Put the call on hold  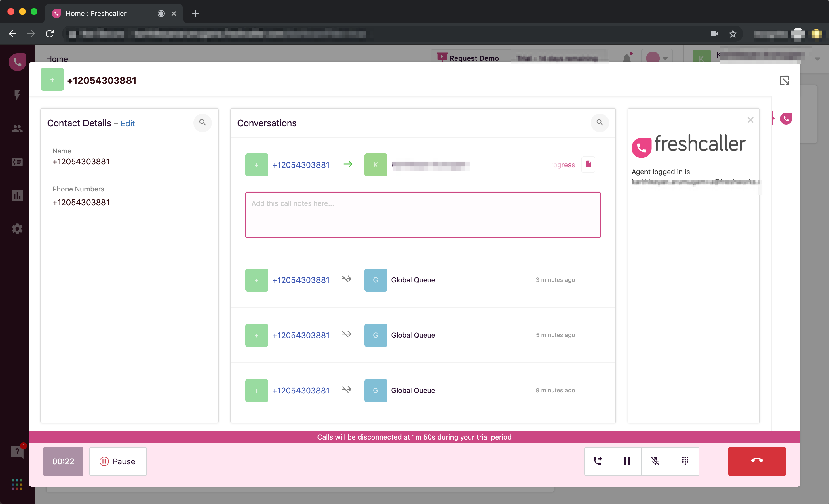click(627, 461)
